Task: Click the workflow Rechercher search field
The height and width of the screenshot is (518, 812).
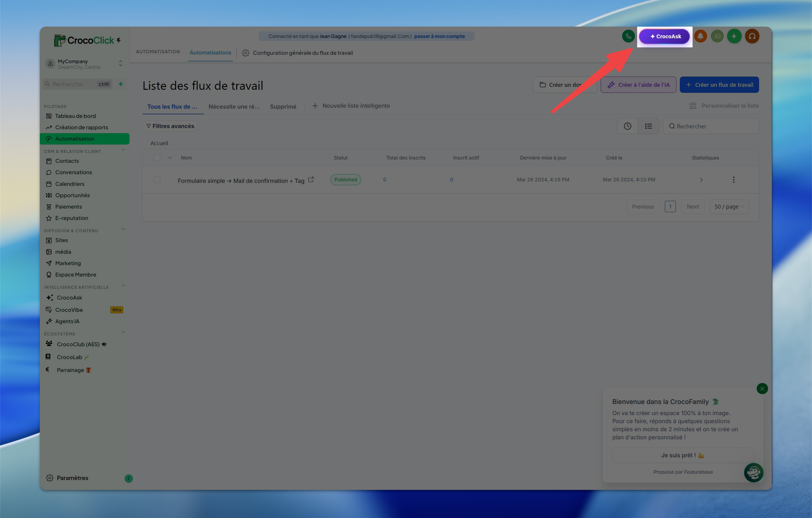Action: pos(711,126)
